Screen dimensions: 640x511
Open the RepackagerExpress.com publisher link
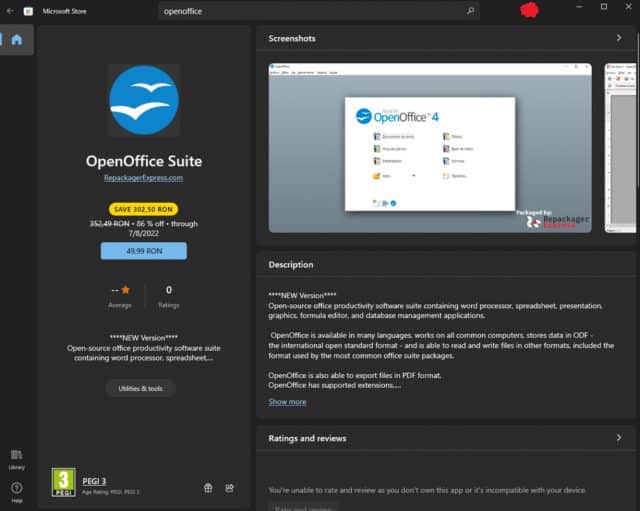[x=143, y=178]
